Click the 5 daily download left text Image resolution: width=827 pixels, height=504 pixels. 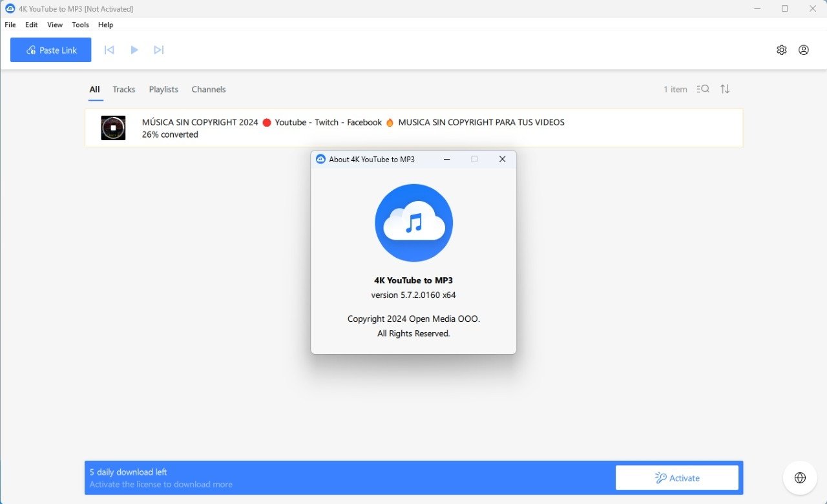tap(129, 472)
